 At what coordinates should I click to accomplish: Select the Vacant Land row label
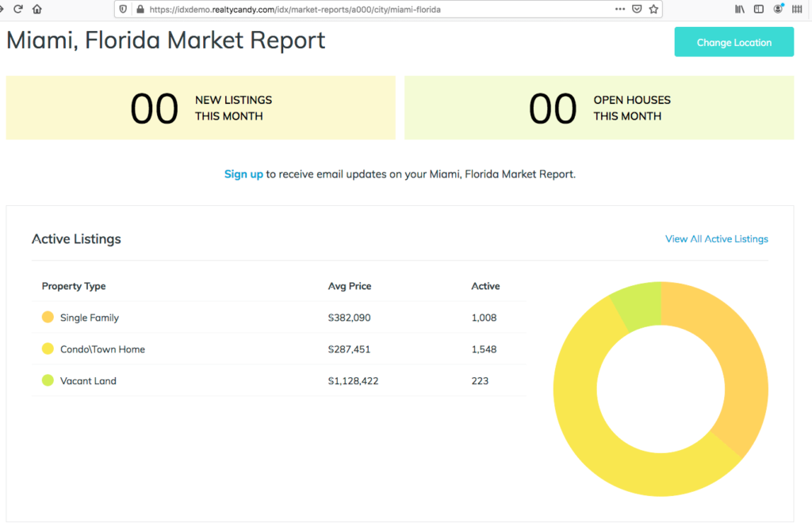pos(88,380)
